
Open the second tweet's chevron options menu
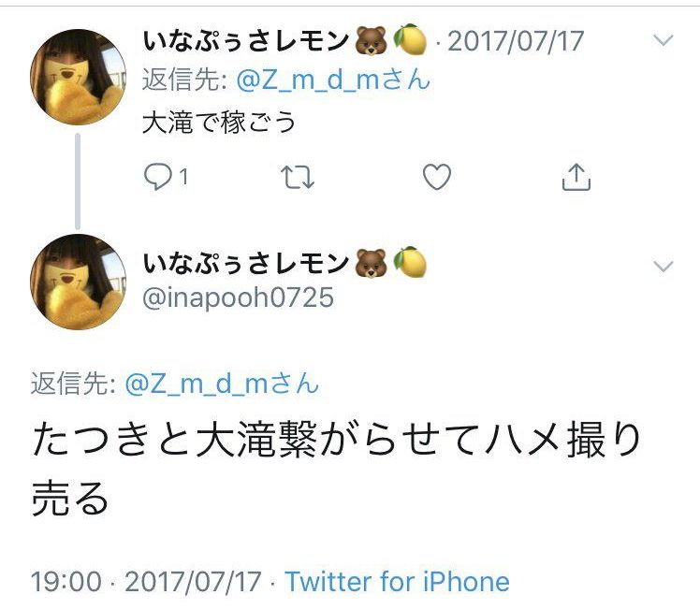click(663, 267)
